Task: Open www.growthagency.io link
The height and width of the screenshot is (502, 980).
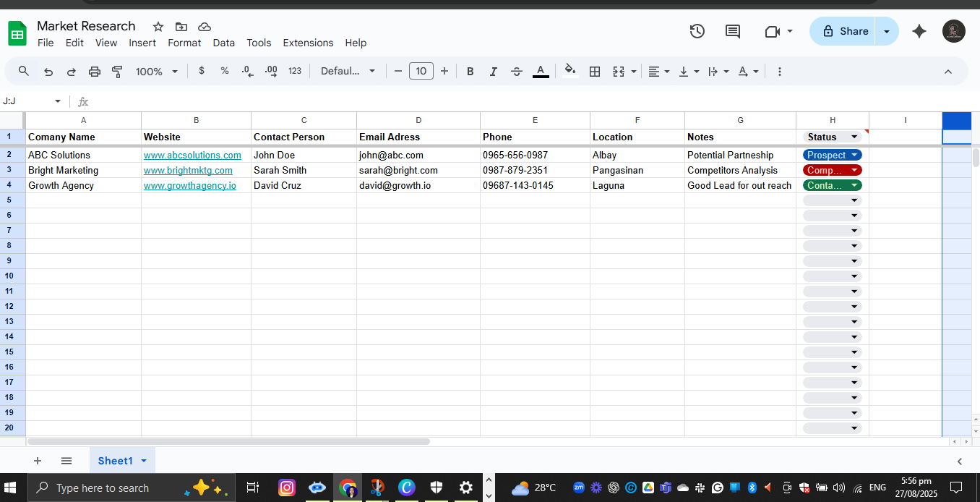Action: pos(190,185)
